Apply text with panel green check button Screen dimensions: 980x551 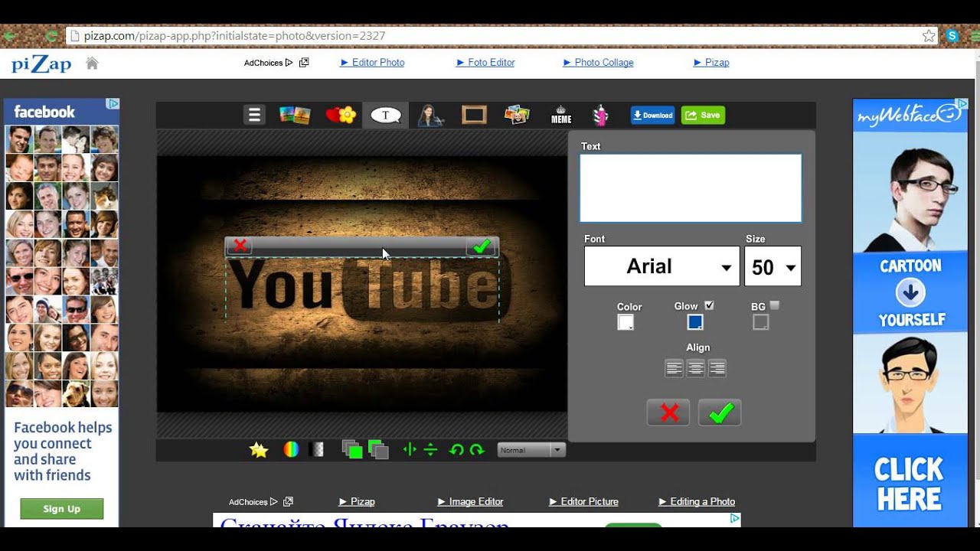(720, 413)
